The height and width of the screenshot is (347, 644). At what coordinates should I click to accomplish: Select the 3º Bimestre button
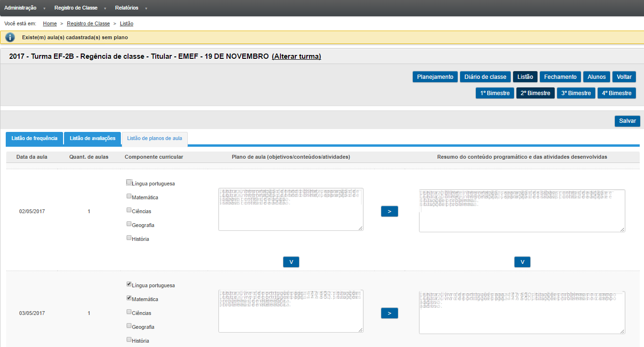(576, 93)
